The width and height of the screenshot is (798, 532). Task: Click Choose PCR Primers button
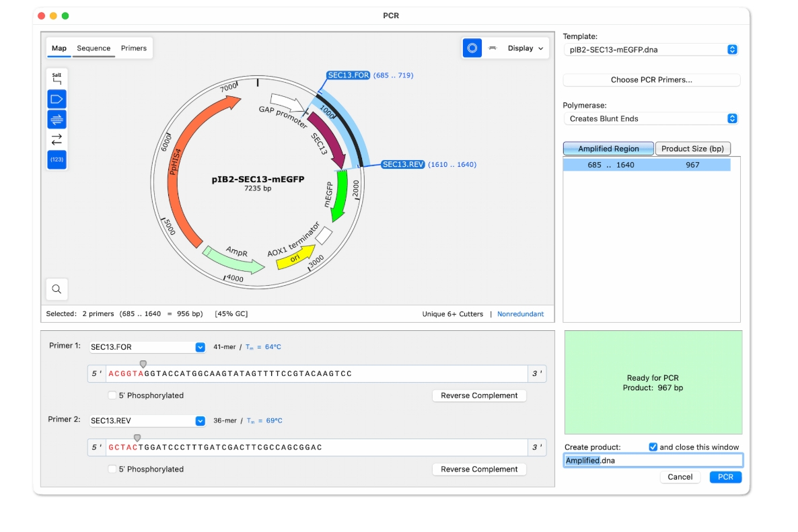[651, 80]
